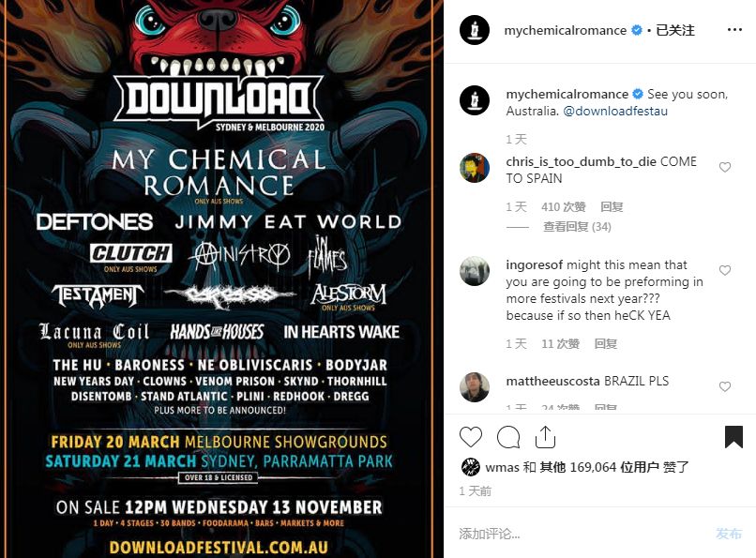The image size is (756, 558).
Task: Like ingoresof's comment heart
Action: coord(725,270)
